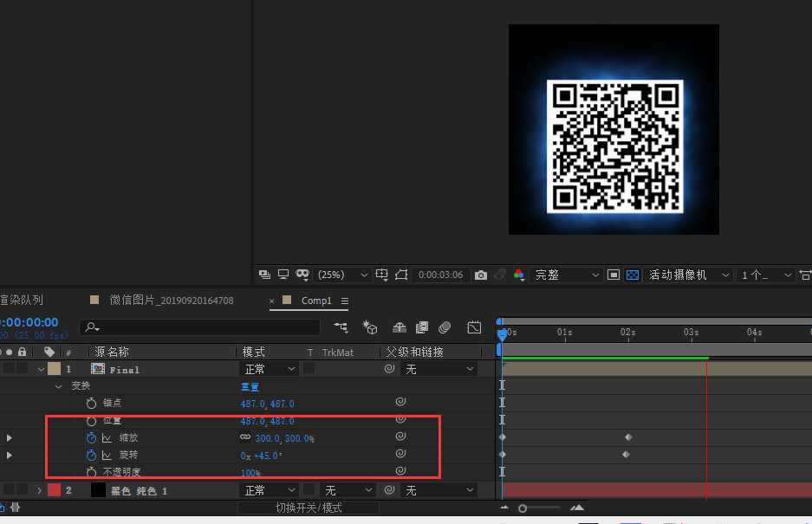Click the tan label color of Final layer
The image size is (812, 524).
(54, 369)
